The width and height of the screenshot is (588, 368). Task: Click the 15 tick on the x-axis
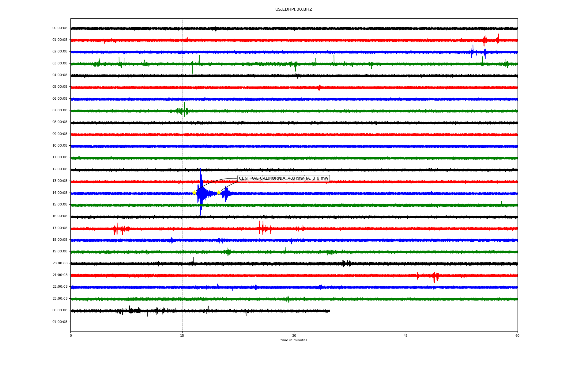coord(182,335)
